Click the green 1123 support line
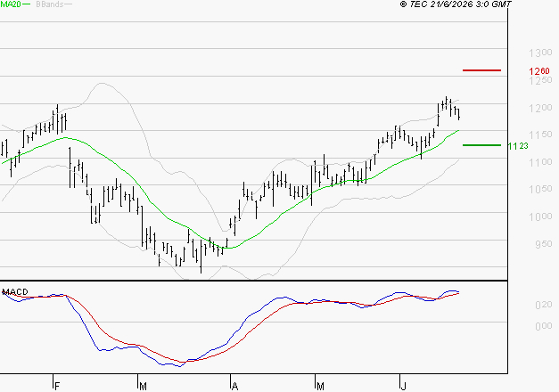The width and height of the screenshot is (559, 392). click(481, 145)
